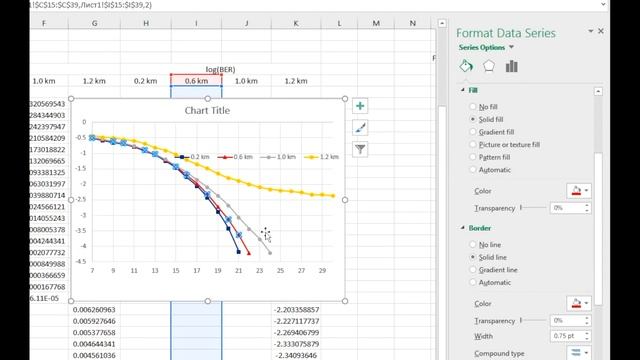
Task: Click cell containing 0.006260963
Action: point(94,310)
